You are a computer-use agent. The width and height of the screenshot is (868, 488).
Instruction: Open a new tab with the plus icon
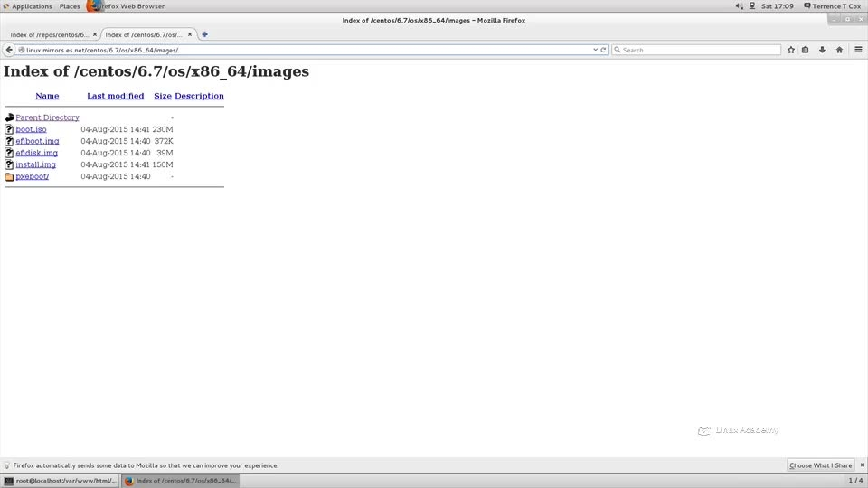(x=205, y=34)
